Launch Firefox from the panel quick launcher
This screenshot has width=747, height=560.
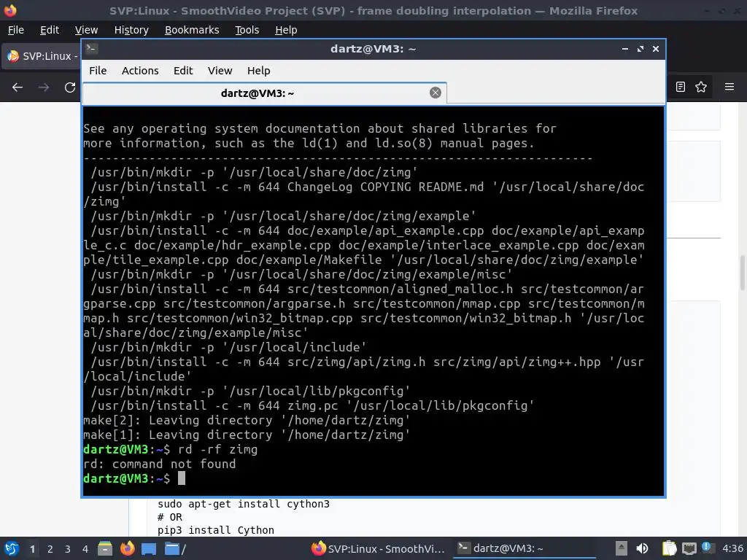click(127, 548)
